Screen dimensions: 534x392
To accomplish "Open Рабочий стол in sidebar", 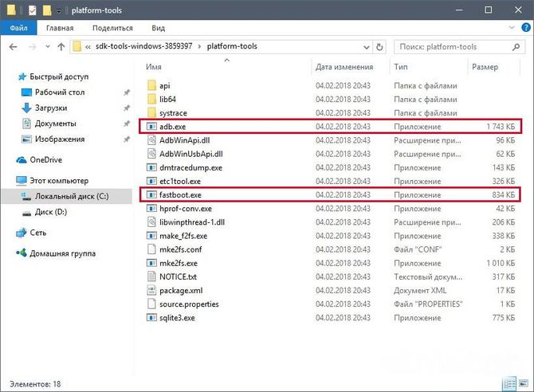I will tap(60, 92).
